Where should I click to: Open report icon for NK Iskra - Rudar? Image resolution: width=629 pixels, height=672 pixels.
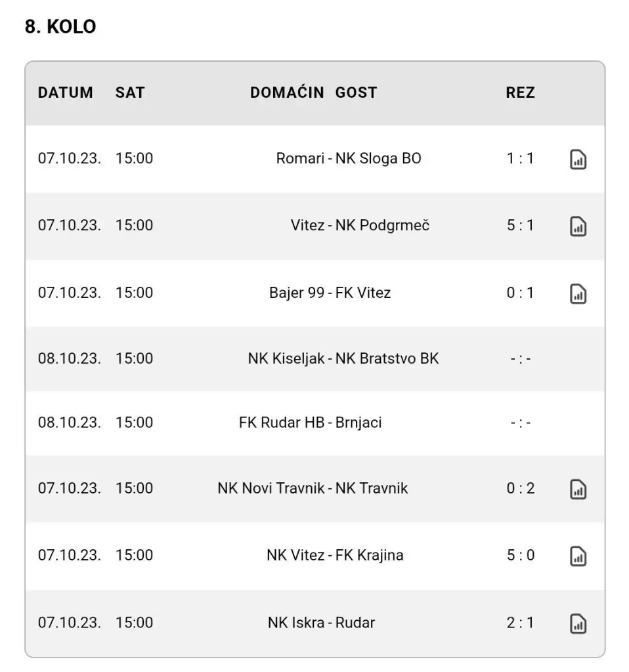pos(578,623)
